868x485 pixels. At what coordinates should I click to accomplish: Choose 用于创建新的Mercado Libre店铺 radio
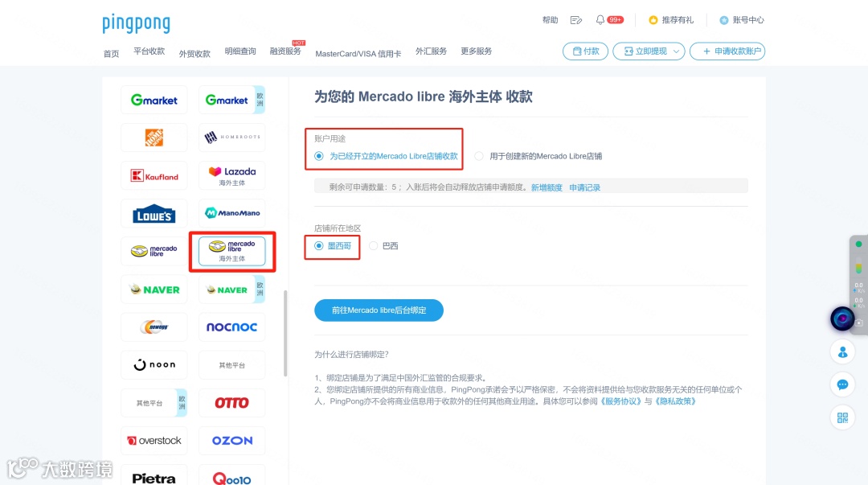(479, 156)
